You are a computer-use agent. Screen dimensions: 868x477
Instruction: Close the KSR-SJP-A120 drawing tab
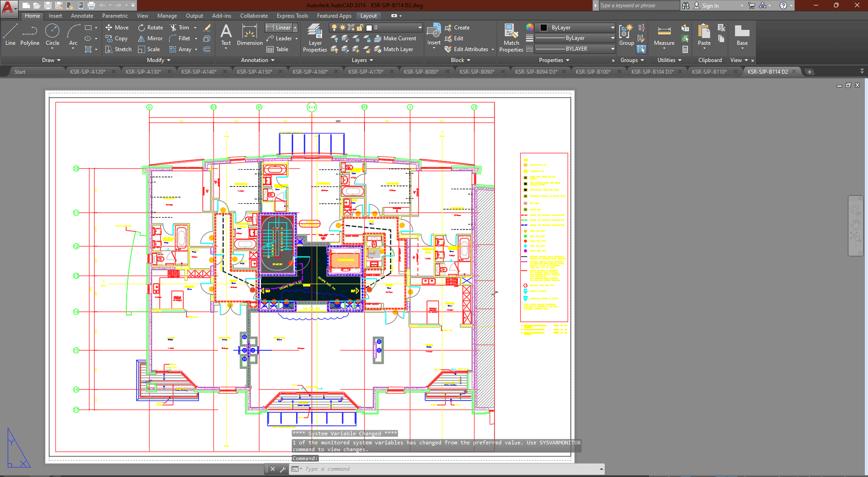click(114, 72)
